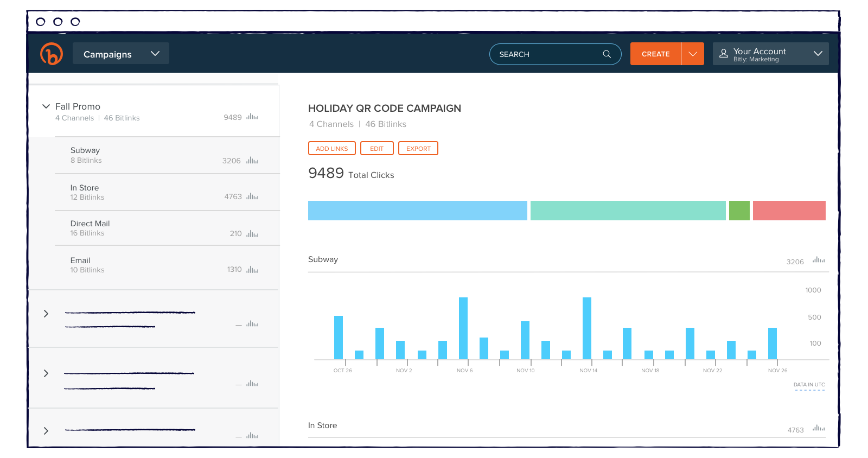This screenshot has height=458, width=868.
Task: Click the bar at NOV 26
Action: 773,343
